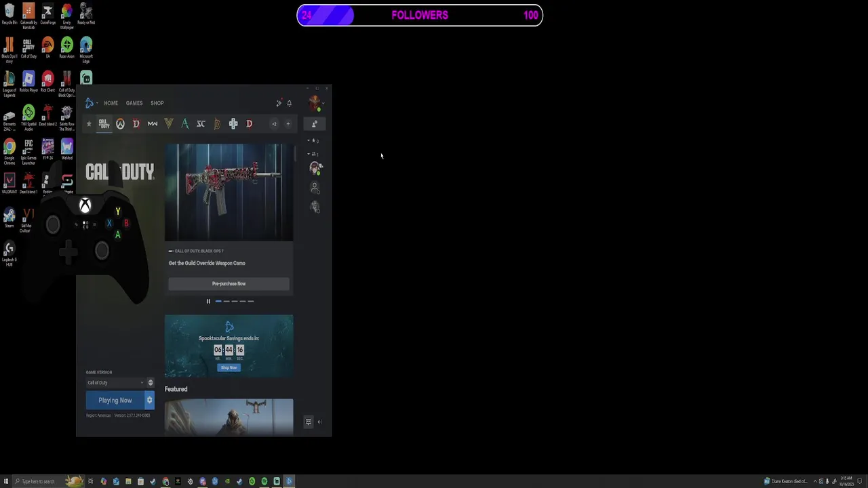This screenshot has width=868, height=488.
Task: Show the +2 hidden games
Action: 274,124
